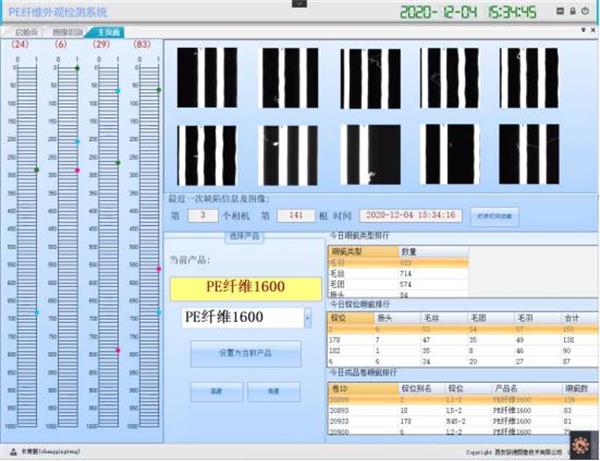Click the magenta marker near 800 on gauge (29)
The image size is (600, 461).
[x=118, y=350]
